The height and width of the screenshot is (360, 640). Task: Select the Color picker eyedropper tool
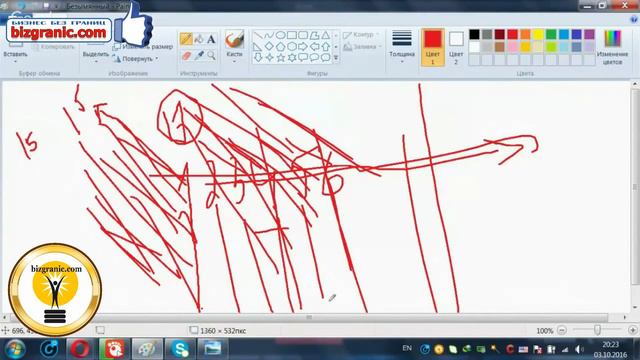pyautogui.click(x=199, y=55)
